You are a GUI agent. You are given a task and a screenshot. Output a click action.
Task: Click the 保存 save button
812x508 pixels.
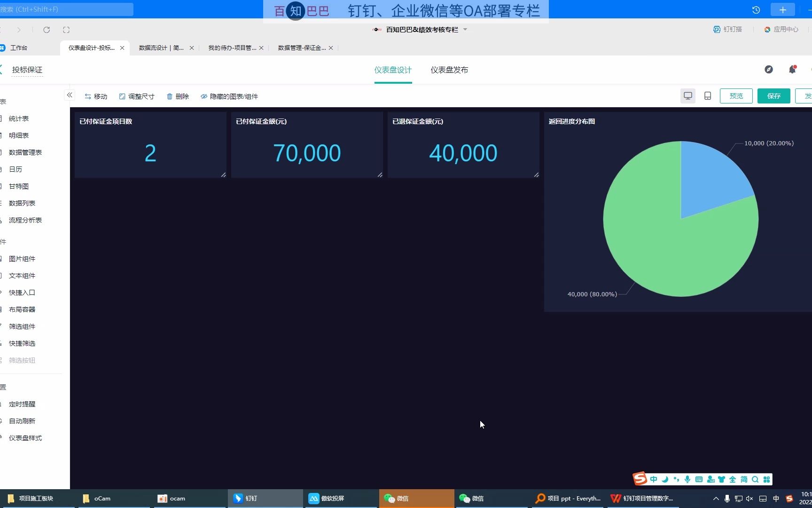tap(774, 96)
